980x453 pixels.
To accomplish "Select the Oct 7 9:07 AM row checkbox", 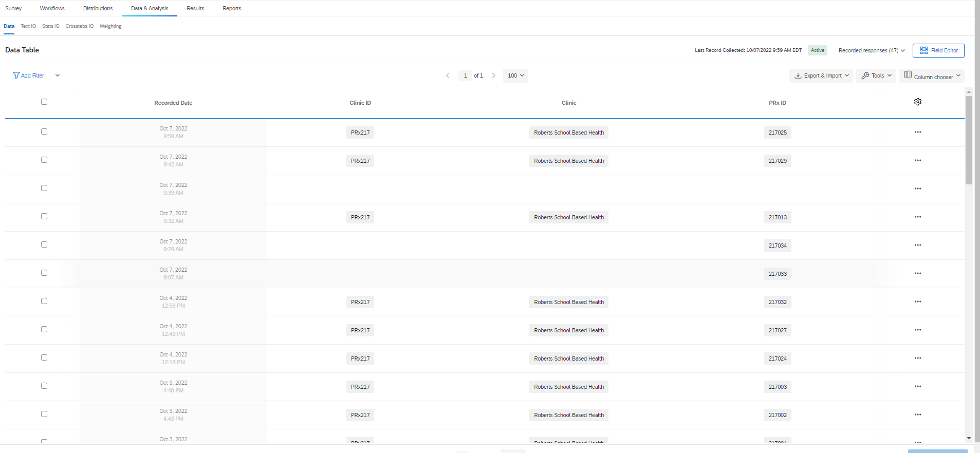I will [x=44, y=273].
